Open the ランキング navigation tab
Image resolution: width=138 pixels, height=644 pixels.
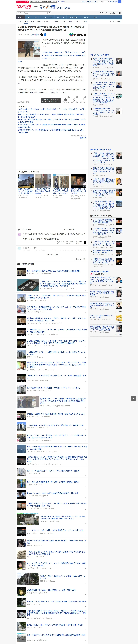pos(86,17)
